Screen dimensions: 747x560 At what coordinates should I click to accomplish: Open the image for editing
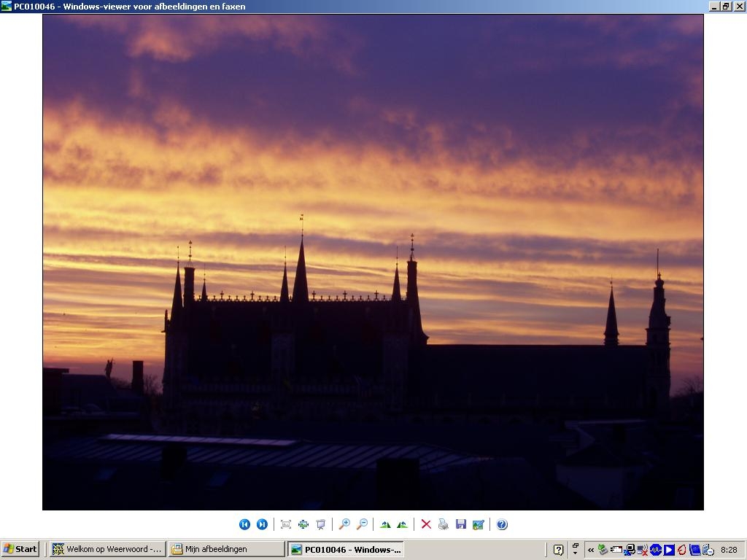(x=479, y=524)
